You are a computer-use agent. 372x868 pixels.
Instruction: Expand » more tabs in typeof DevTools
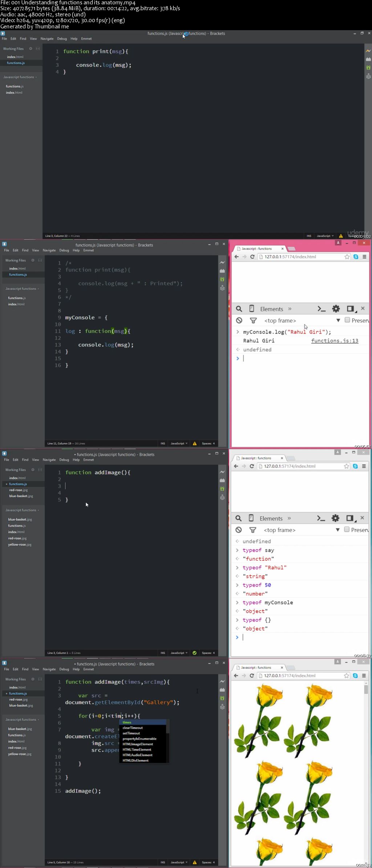click(289, 518)
